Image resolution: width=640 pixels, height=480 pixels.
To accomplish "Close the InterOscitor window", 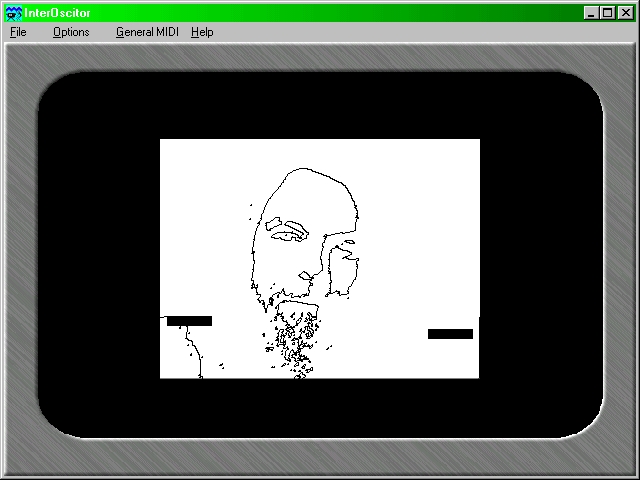I will tap(625, 13).
